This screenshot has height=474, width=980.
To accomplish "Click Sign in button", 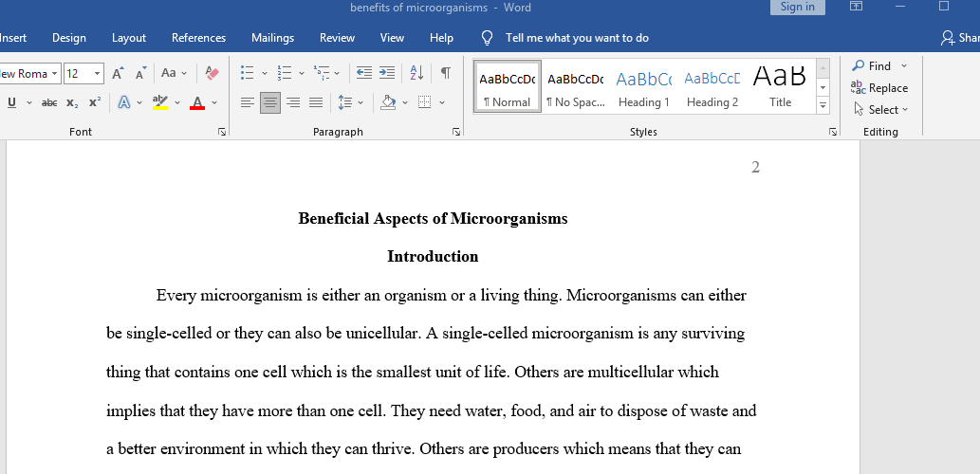I will (x=798, y=7).
